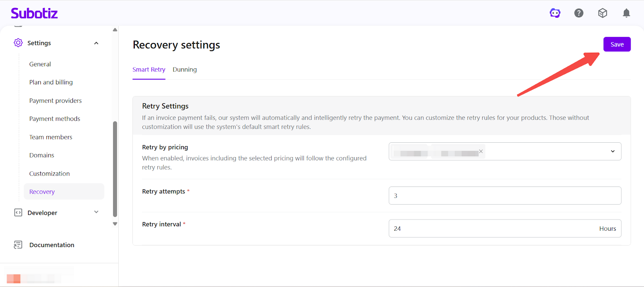Click the Subotiz logo
The image size is (644, 287).
click(34, 13)
